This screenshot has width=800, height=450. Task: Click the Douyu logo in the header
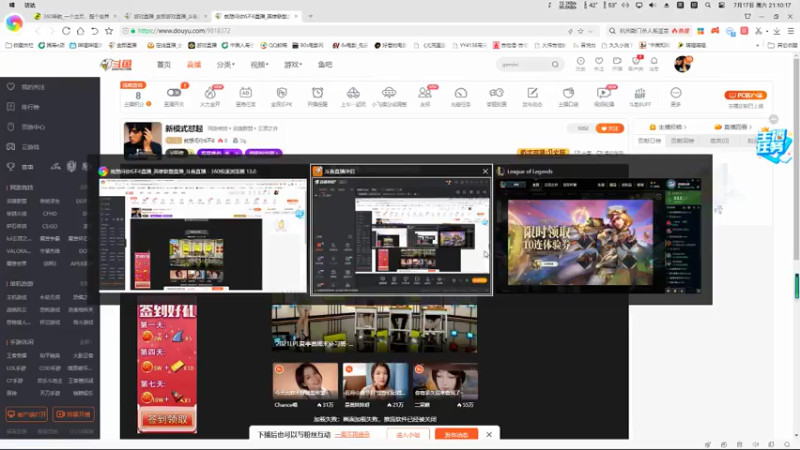point(116,64)
